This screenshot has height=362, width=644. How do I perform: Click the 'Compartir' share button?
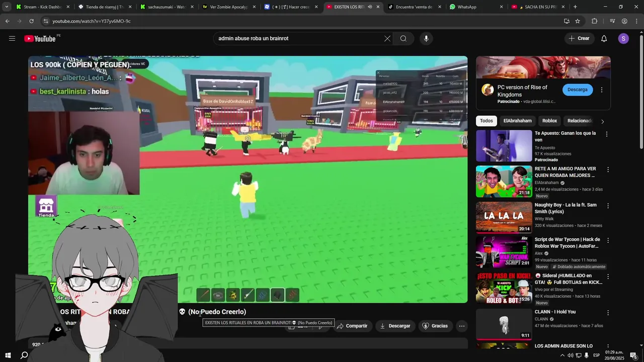coord(352,326)
